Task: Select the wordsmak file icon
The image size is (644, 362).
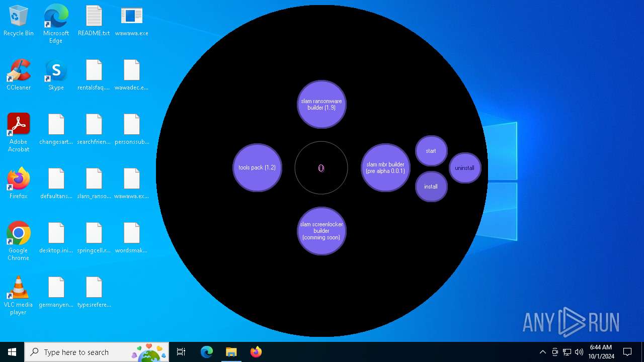Action: [x=131, y=238]
